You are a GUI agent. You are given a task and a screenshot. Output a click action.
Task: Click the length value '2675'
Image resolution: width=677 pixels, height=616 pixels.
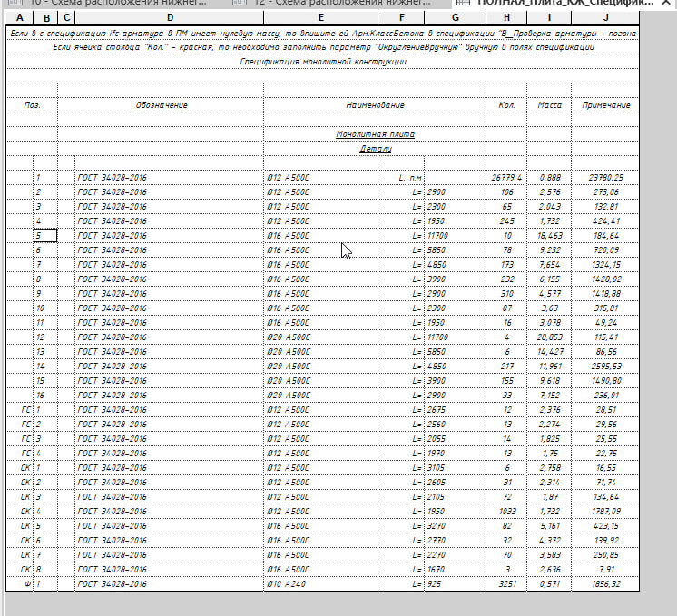pyautogui.click(x=455, y=410)
